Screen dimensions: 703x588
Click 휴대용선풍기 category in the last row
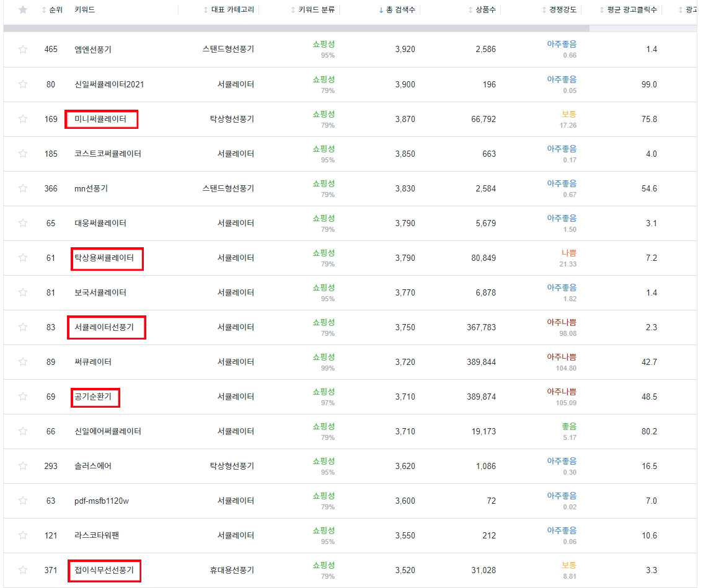pos(232,570)
